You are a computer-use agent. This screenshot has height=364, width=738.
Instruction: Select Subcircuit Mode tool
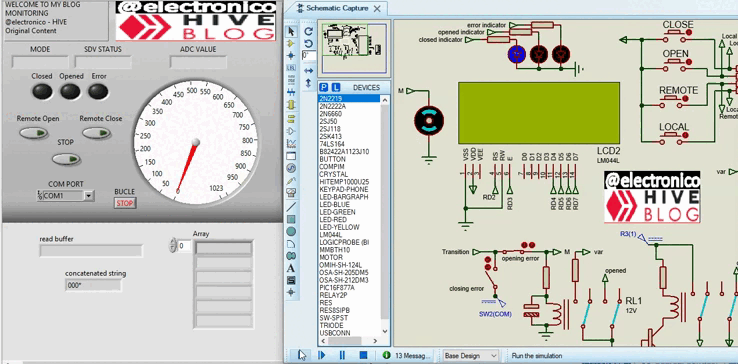[x=291, y=104]
